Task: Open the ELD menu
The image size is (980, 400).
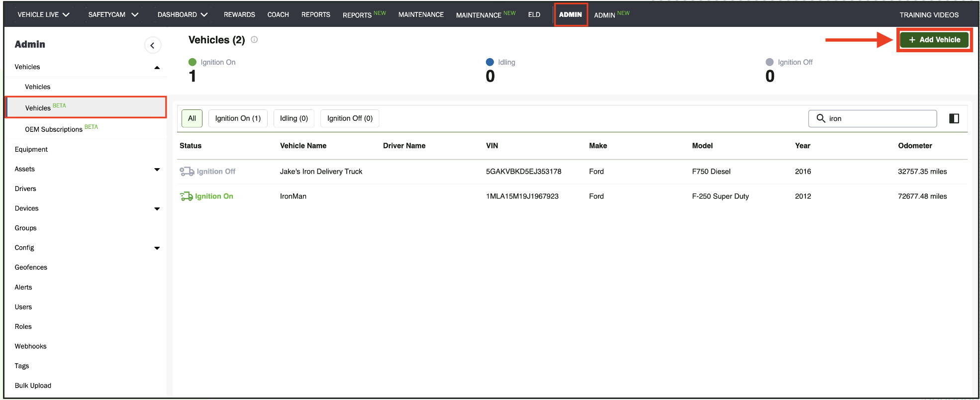Action: pyautogui.click(x=534, y=14)
